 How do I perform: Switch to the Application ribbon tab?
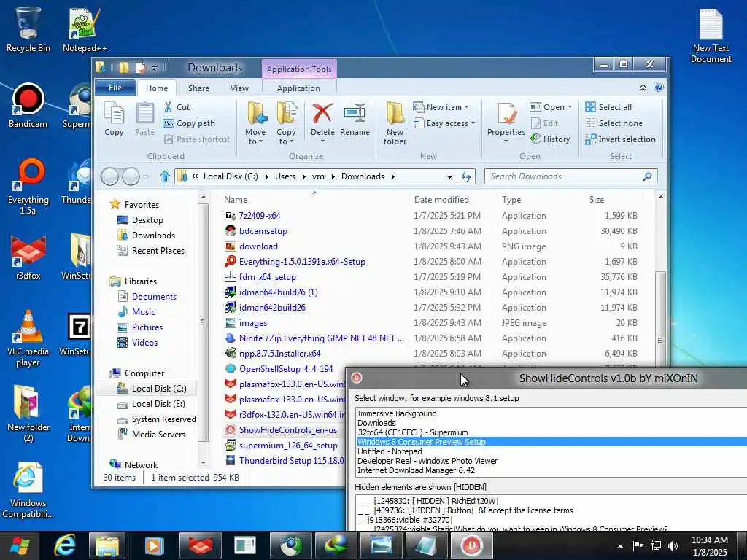point(298,88)
